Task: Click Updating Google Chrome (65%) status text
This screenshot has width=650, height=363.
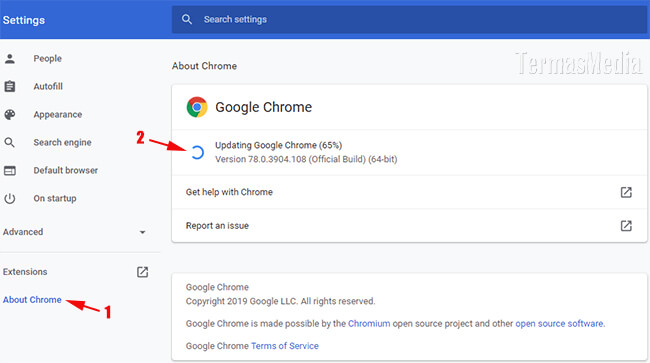Action: click(278, 145)
